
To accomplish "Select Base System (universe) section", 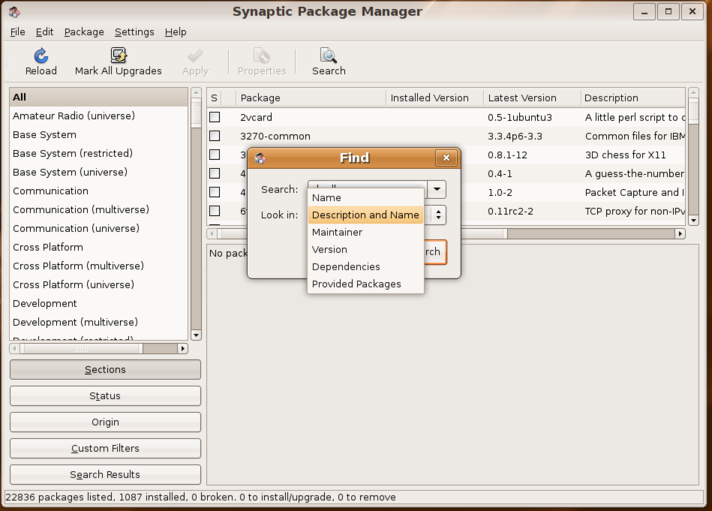I will [99, 172].
